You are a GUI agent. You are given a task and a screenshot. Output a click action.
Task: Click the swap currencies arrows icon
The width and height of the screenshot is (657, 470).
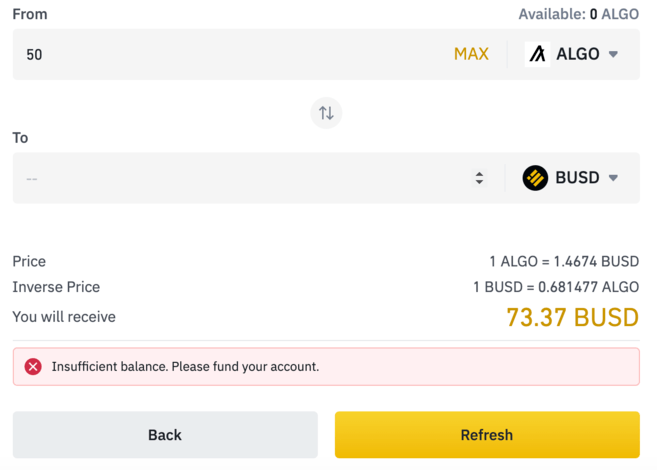click(x=326, y=113)
